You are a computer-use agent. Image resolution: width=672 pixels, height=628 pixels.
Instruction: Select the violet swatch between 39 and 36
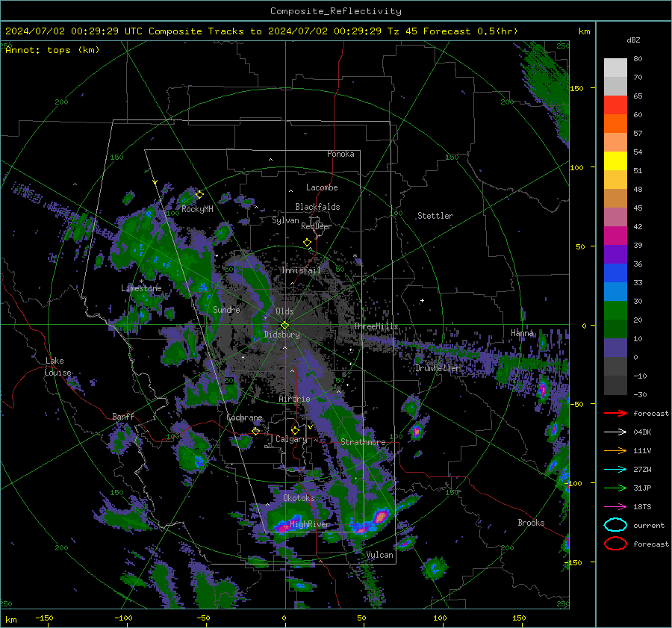pyautogui.click(x=615, y=255)
